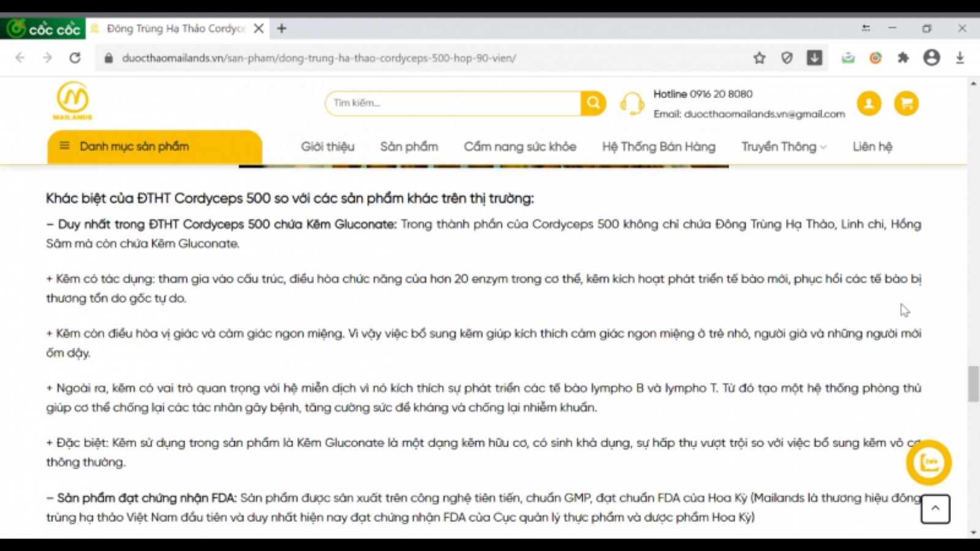Image resolution: width=980 pixels, height=551 pixels.
Task: Click text 'Duy nhất trong ĐTHT Cordyceps 500'
Action: click(221, 224)
